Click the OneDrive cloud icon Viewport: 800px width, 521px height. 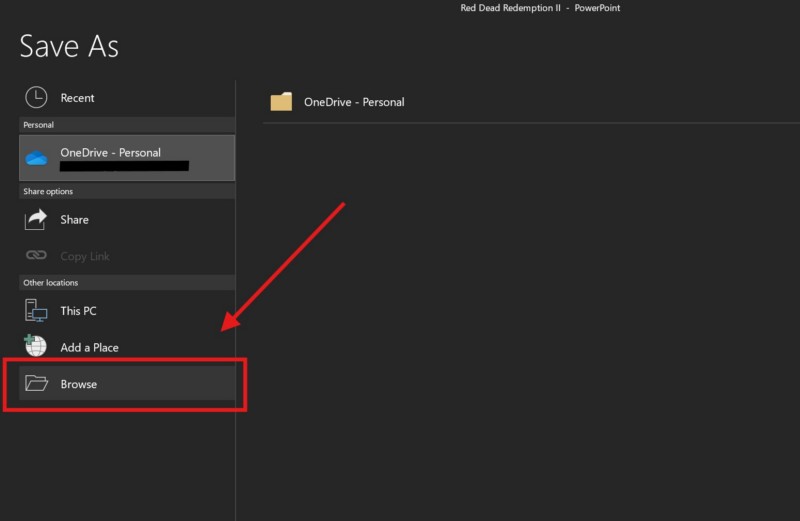[37, 158]
